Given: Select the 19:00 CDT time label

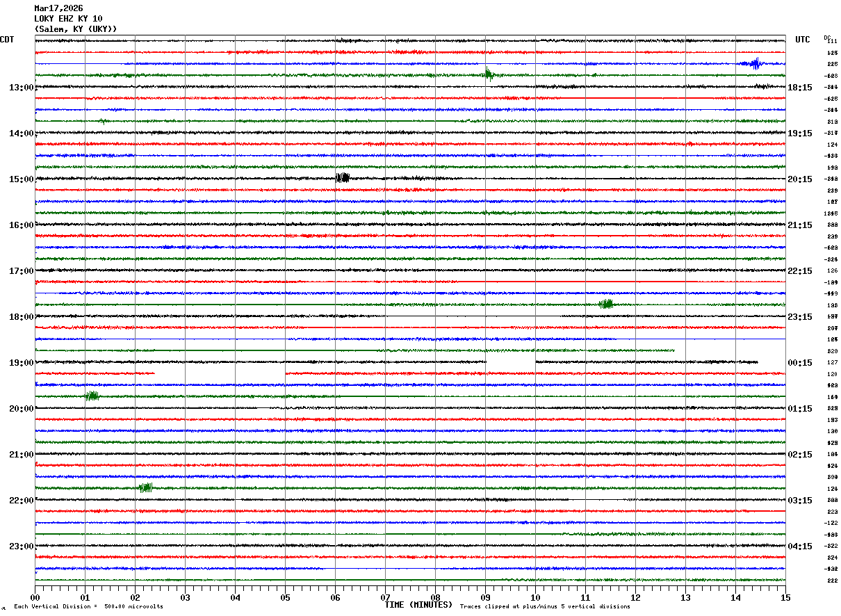Looking at the screenshot, I should pyautogui.click(x=22, y=363).
